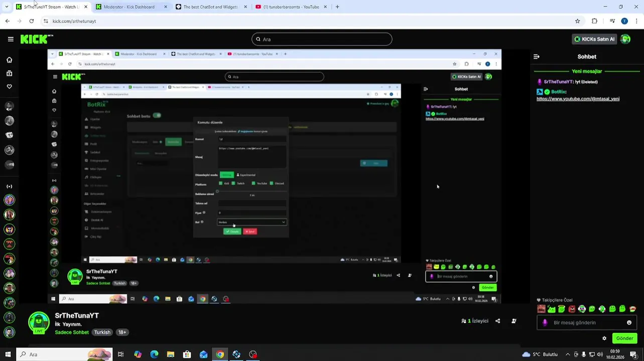
Task: Open Chrome three-dot menu
Action: 637,21
